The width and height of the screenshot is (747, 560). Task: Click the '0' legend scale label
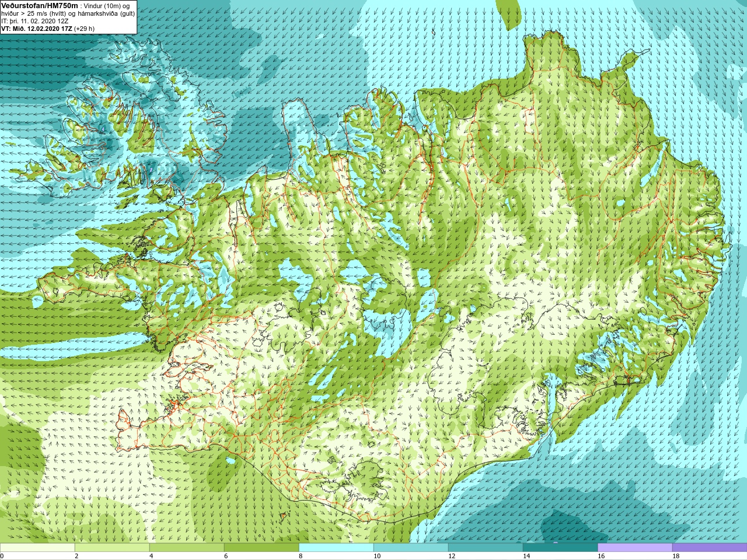pyautogui.click(x=2, y=556)
